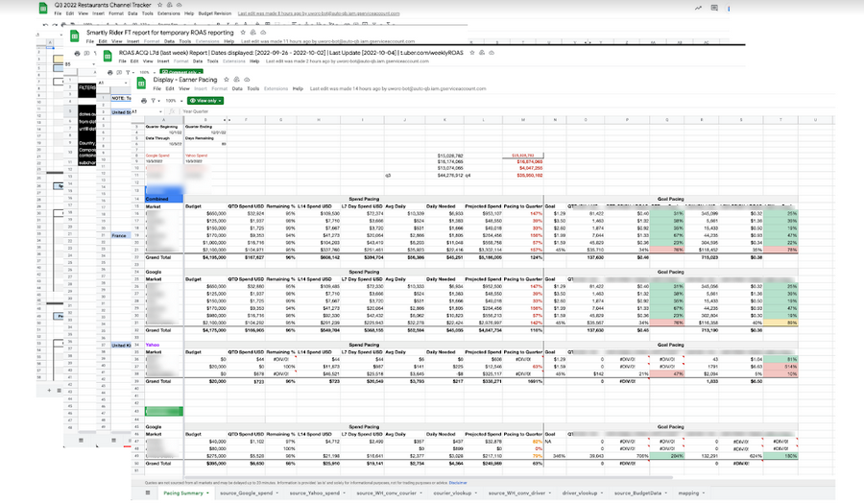Screen dimensions: 864x504
Task: Check cloud status icon for Restaurants Channel Tracker
Action: pos(180,5)
